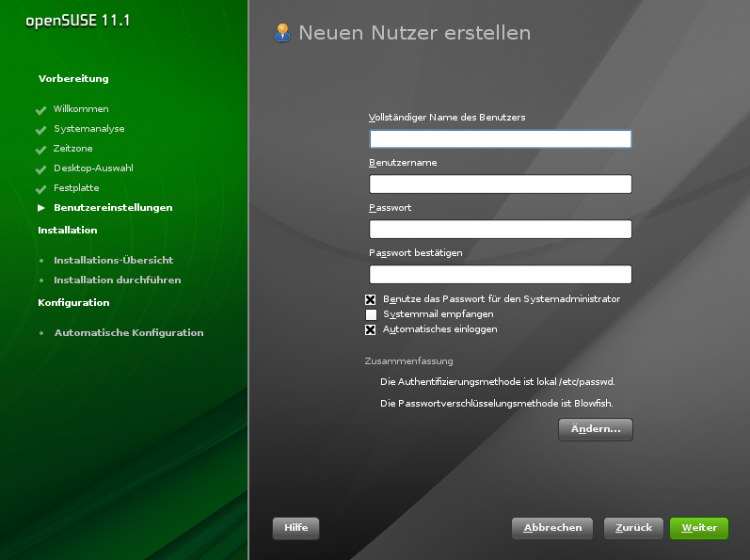Click the Installation section heading
The image size is (750, 560).
68,230
